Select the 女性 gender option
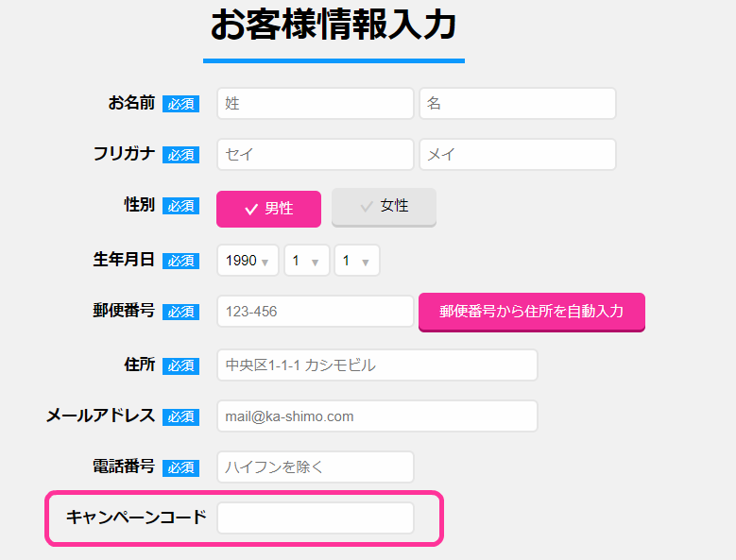The height and width of the screenshot is (560, 736). (x=384, y=207)
